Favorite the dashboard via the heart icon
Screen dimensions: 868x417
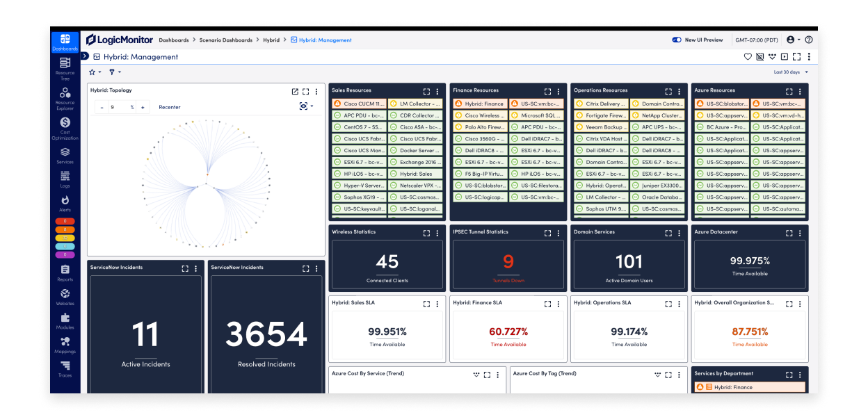[748, 56]
